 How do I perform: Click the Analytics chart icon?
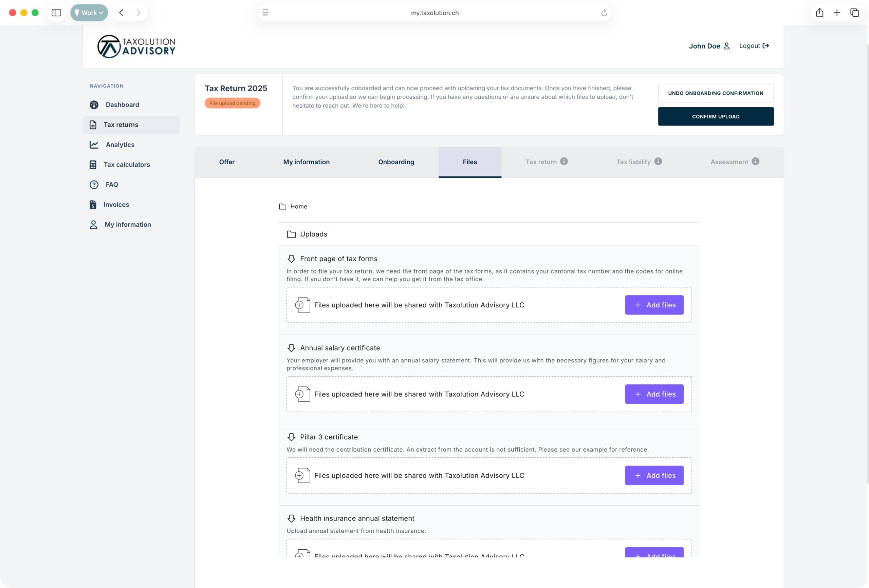[94, 145]
